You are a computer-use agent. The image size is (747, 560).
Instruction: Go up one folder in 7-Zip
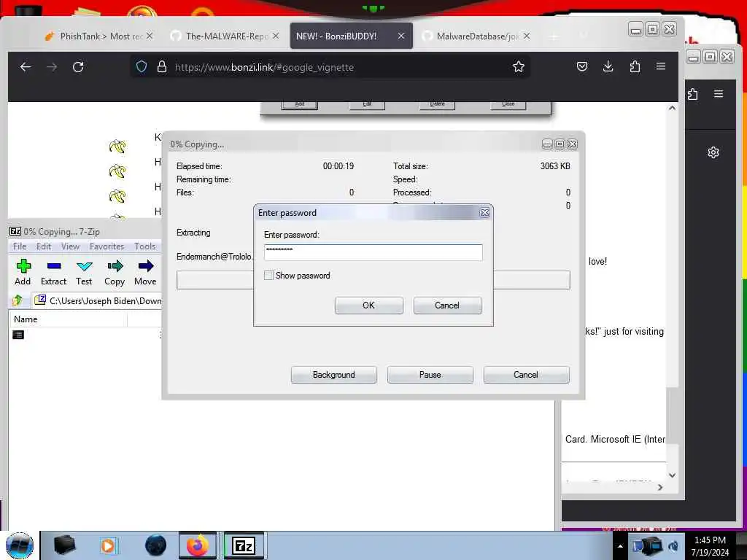click(18, 300)
